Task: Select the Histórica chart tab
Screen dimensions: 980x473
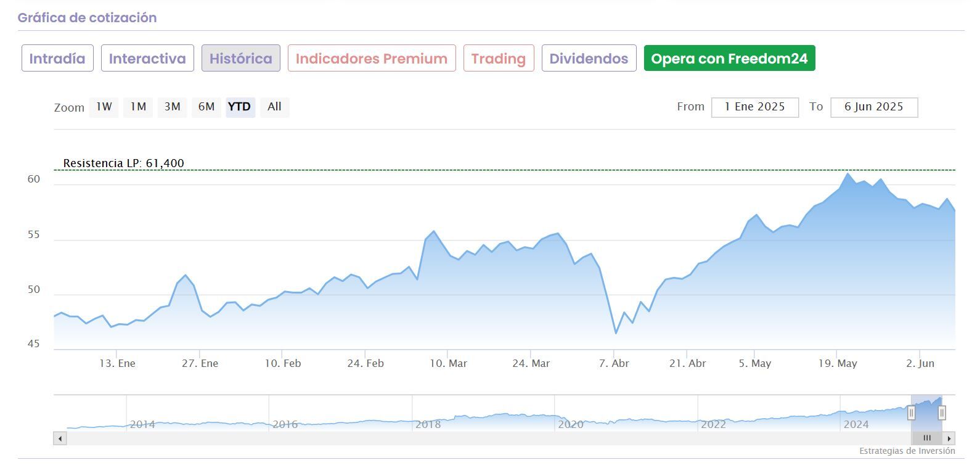Action: point(240,59)
